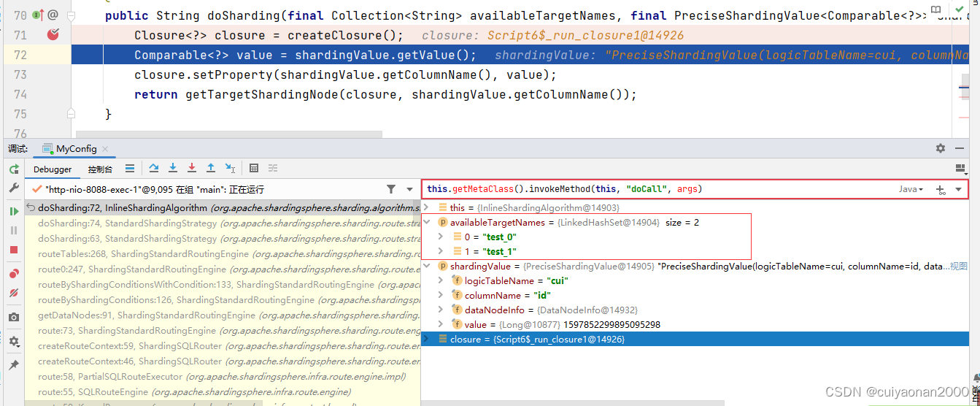This screenshot has width=980, height=406.
Task: Expand the columnName = "id" field node
Action: [x=440, y=295]
